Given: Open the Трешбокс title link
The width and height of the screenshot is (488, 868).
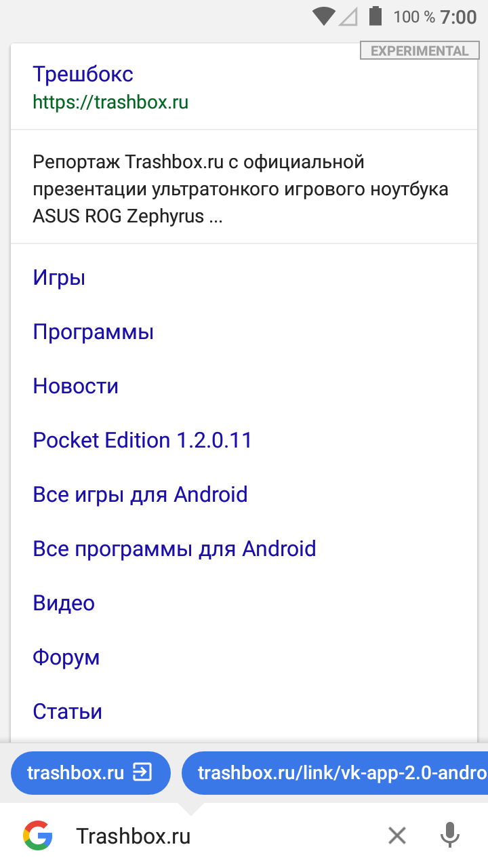Looking at the screenshot, I should [x=83, y=75].
